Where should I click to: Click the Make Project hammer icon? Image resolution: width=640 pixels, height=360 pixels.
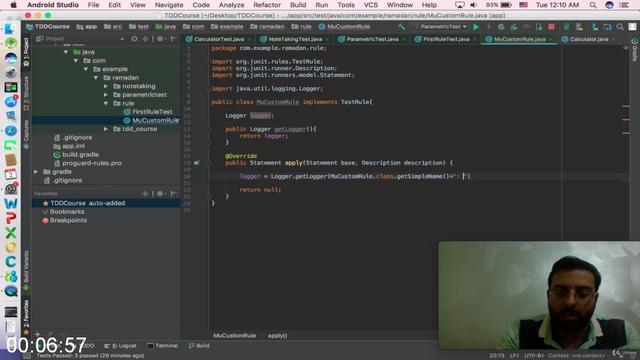pyautogui.click(x=402, y=27)
